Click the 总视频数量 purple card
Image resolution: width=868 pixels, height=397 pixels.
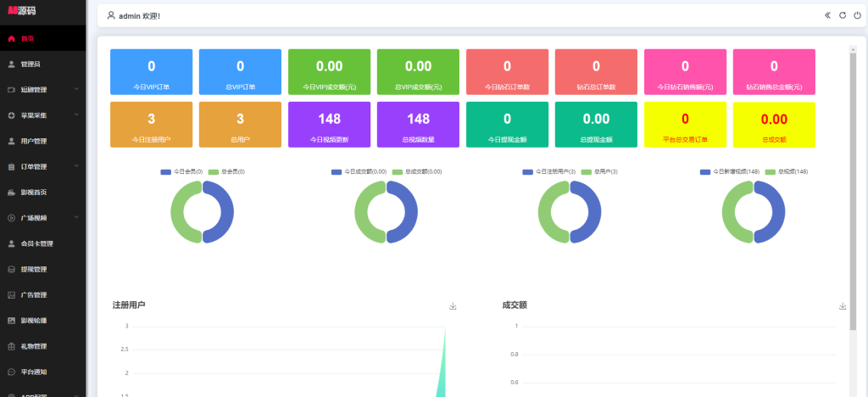(x=418, y=125)
